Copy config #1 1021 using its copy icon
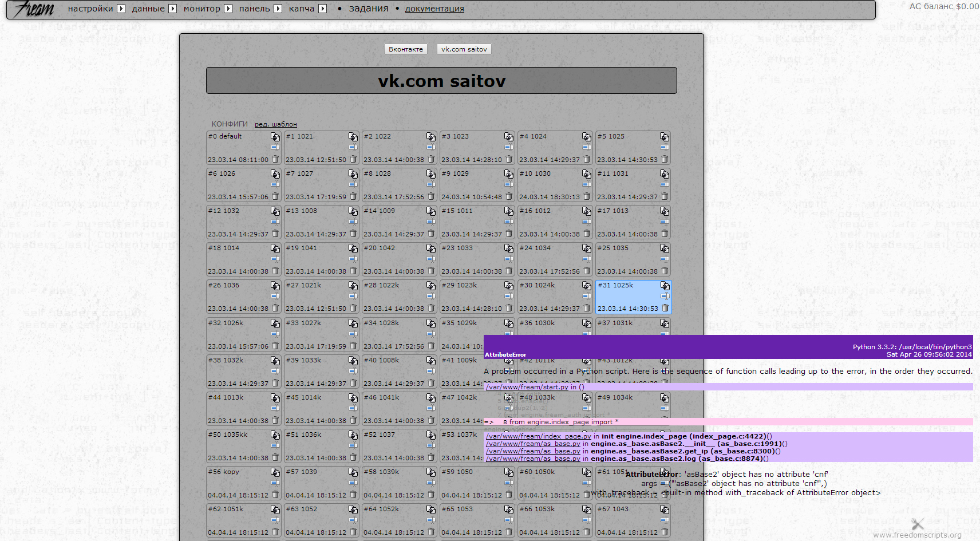Screen dimensions: 980x541 click(x=353, y=137)
